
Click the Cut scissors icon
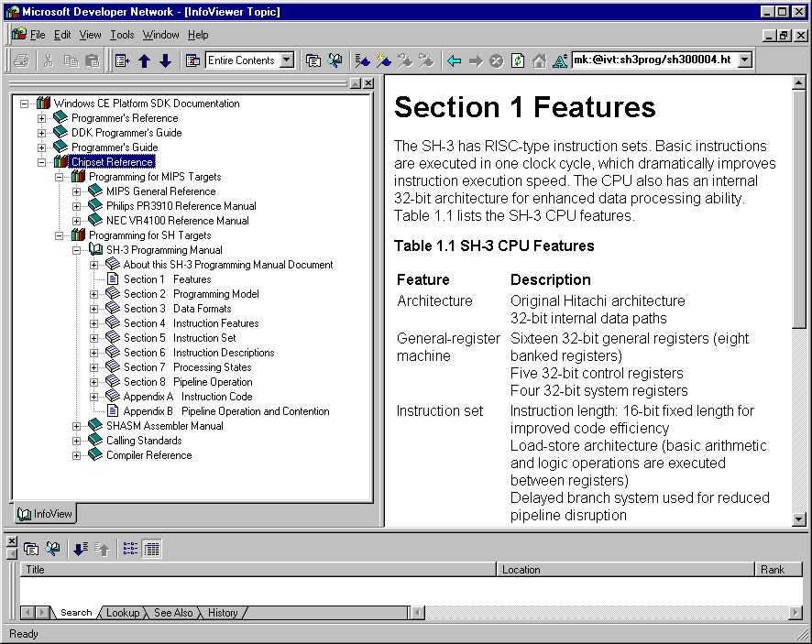[x=49, y=60]
